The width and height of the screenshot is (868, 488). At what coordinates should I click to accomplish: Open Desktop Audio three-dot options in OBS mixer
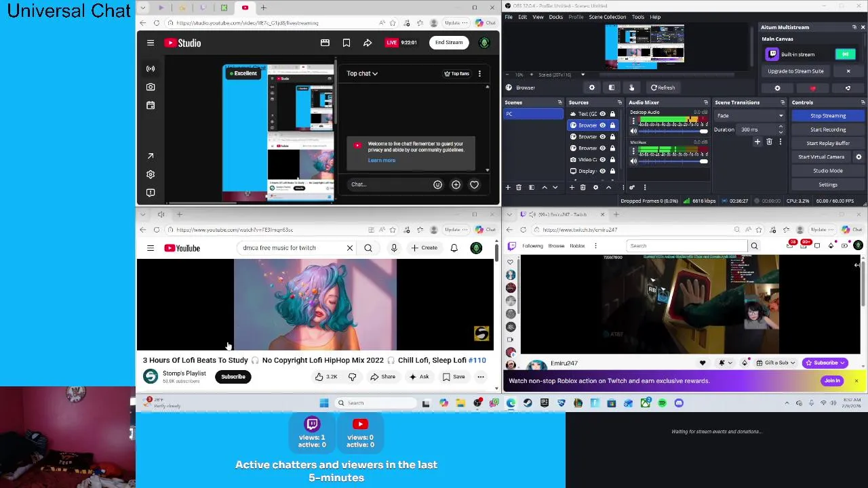coord(633,122)
